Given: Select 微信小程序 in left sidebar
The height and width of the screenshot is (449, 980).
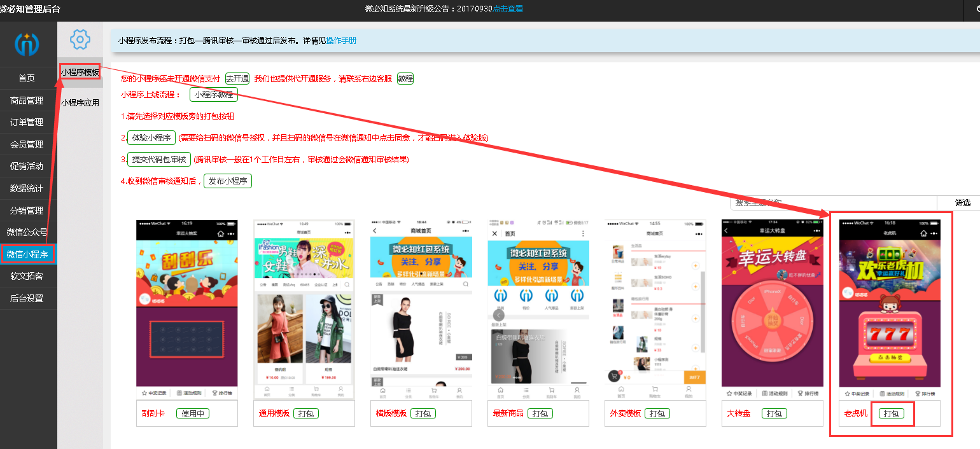Looking at the screenshot, I should tap(27, 254).
